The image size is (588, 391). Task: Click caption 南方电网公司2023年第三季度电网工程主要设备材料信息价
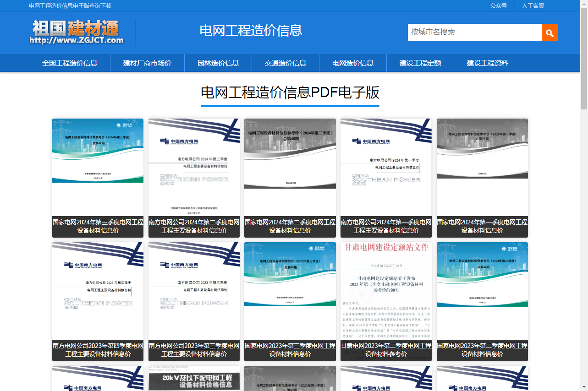(194, 350)
